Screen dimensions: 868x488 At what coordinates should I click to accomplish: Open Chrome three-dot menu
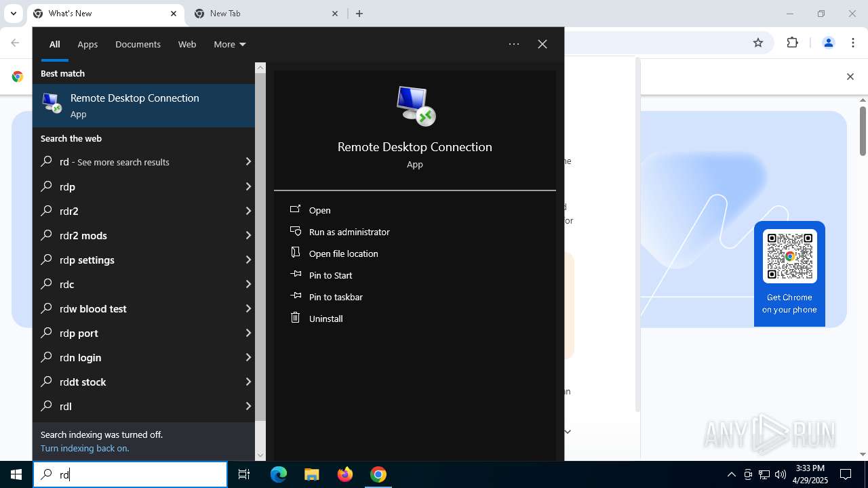852,43
